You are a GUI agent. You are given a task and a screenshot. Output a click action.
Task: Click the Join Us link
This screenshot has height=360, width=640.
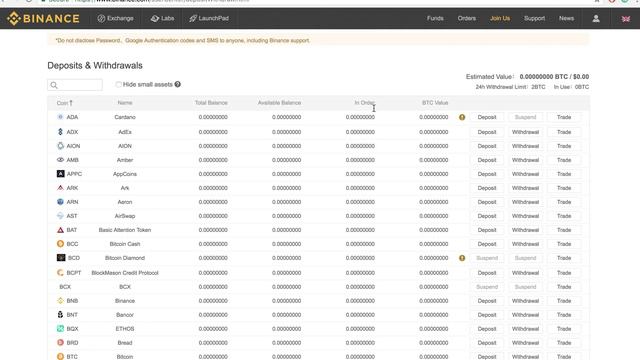[500, 18]
